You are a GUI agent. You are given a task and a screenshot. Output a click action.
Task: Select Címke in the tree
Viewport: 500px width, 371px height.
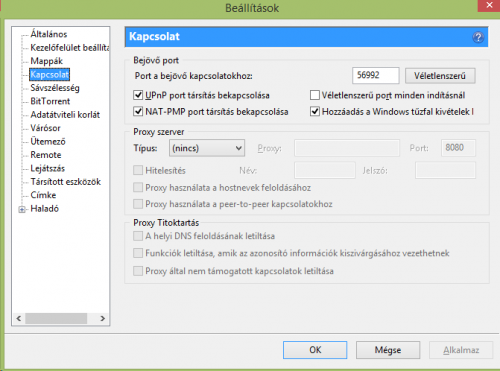coord(43,195)
